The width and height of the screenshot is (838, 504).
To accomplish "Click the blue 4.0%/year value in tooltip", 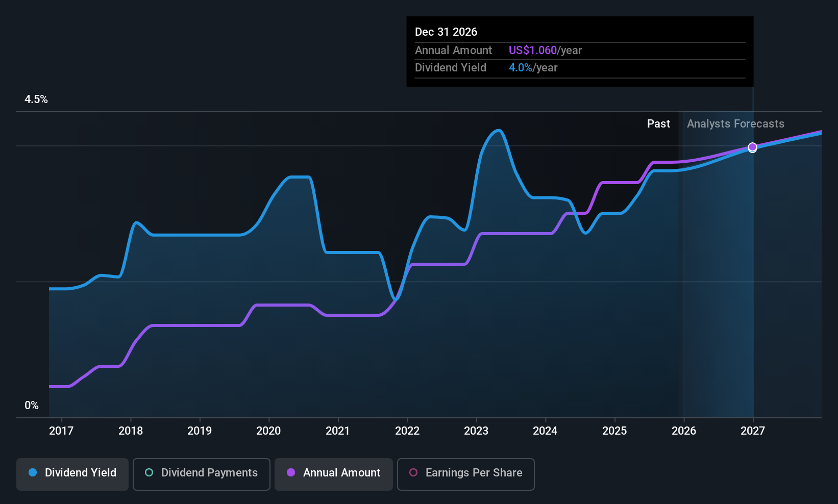I will click(x=520, y=67).
